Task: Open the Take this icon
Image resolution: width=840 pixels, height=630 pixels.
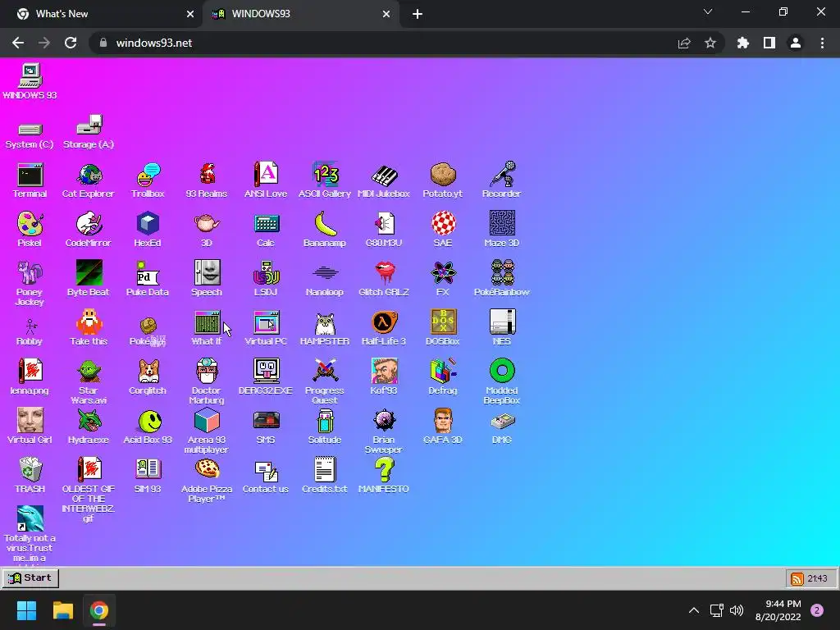Action: [89, 322]
